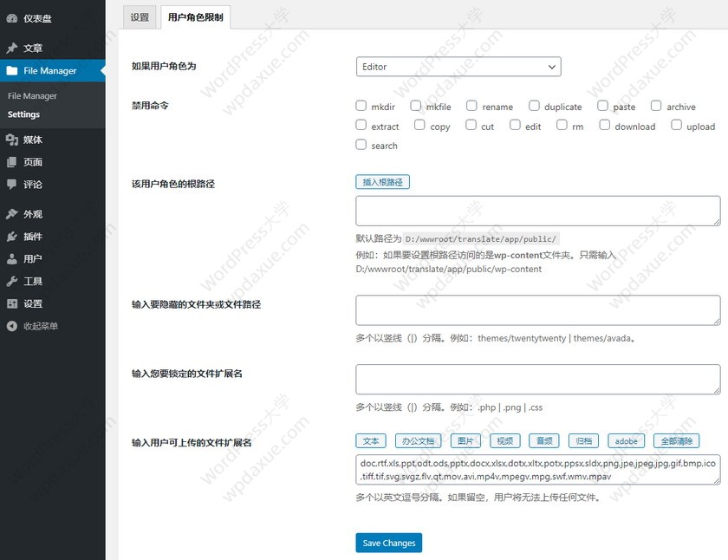Click the collapse arrow icon beside 收起菜单

tap(12, 326)
